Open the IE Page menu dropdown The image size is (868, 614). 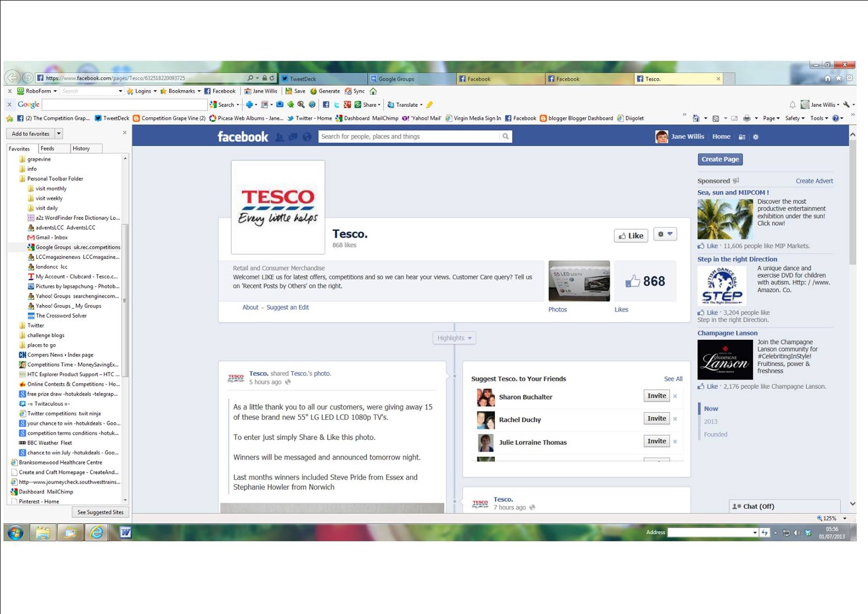pos(771,118)
